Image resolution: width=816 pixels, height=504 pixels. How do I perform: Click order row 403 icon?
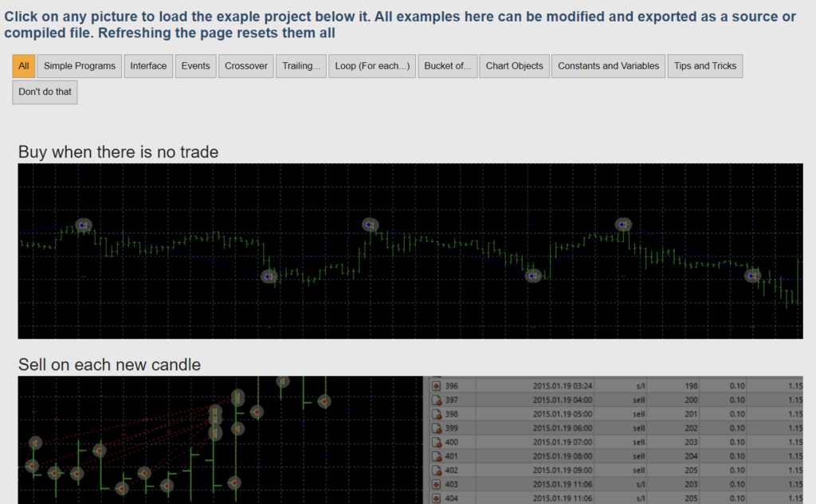pos(436,484)
